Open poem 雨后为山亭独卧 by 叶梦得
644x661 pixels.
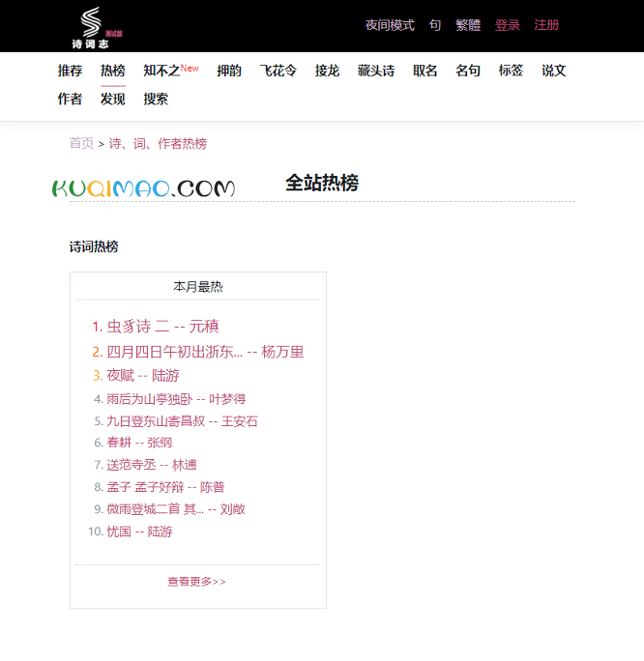[x=176, y=399]
